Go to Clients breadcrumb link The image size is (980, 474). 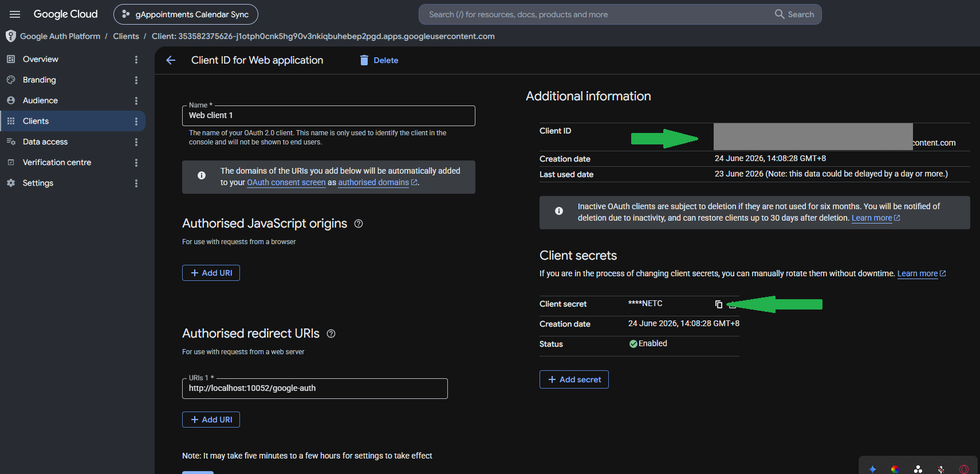click(126, 36)
